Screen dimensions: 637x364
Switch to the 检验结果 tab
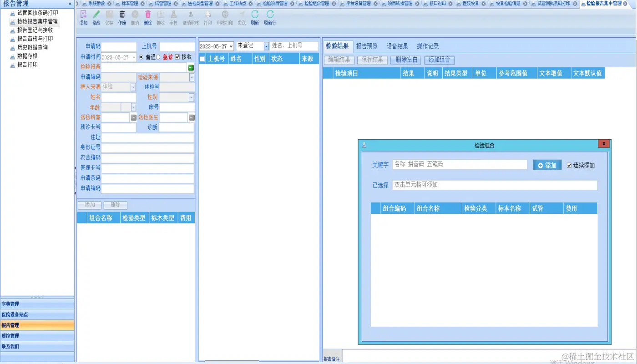tap(337, 46)
